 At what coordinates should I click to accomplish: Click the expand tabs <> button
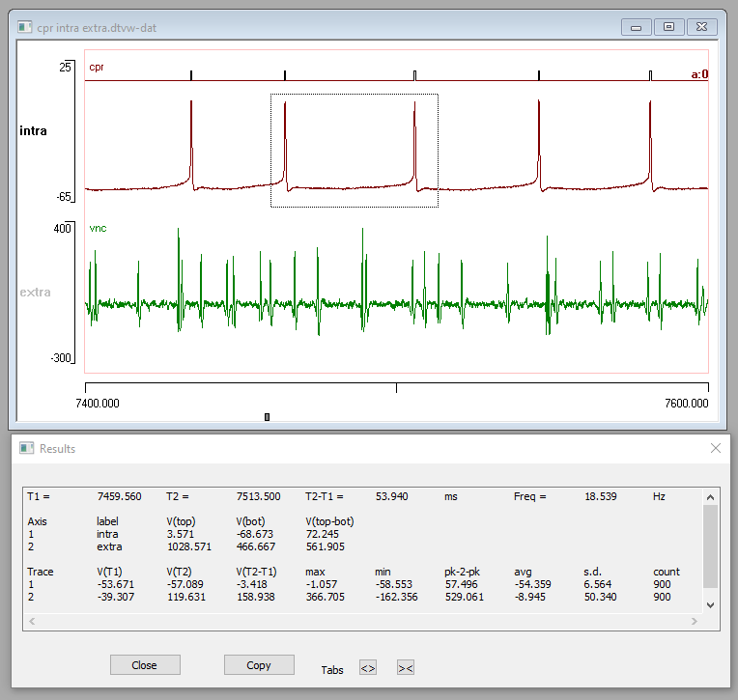(367, 667)
